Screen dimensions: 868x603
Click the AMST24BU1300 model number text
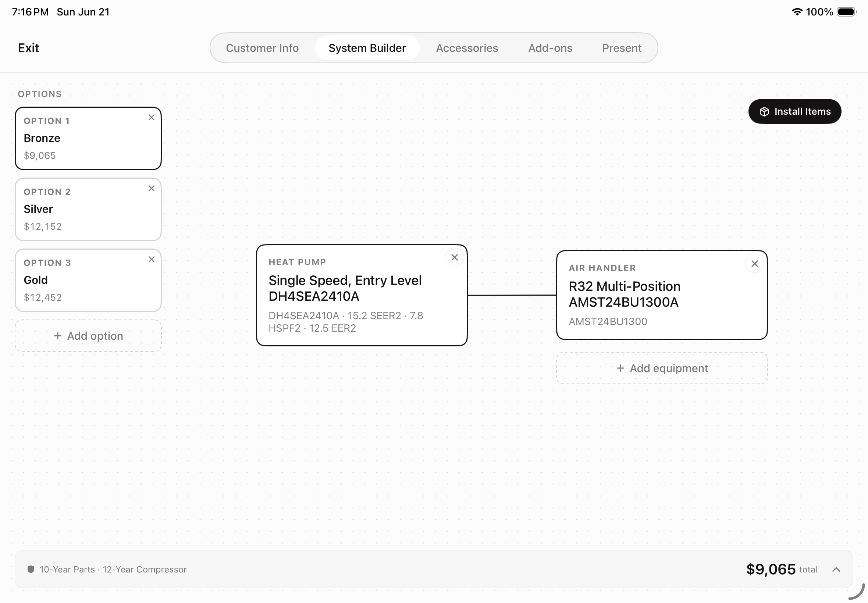(608, 321)
